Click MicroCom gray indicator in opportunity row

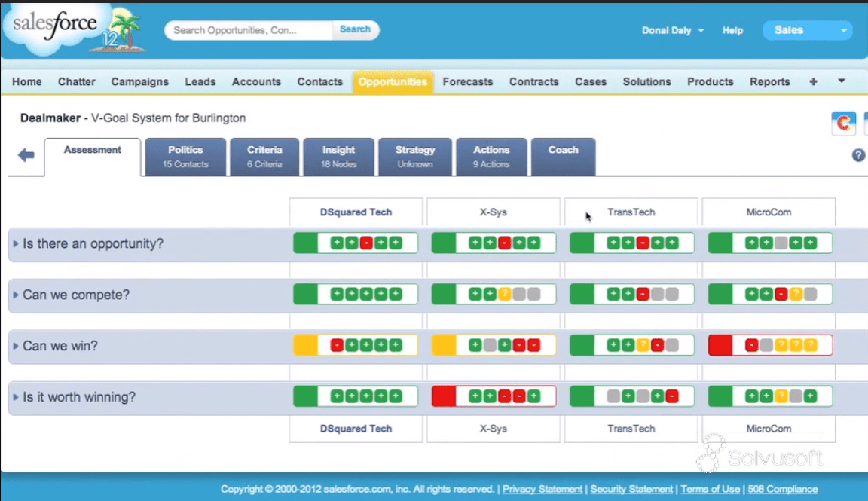pos(781,243)
